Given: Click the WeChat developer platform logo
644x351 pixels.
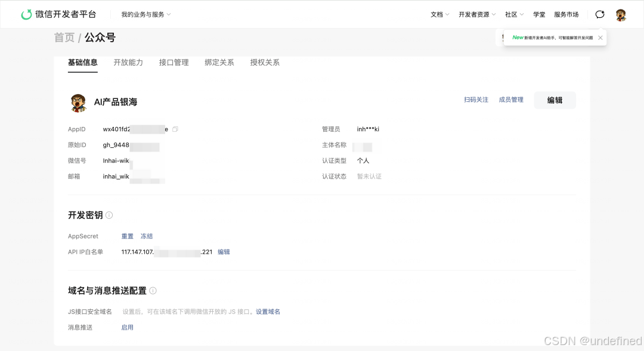Looking at the screenshot, I should coord(58,14).
